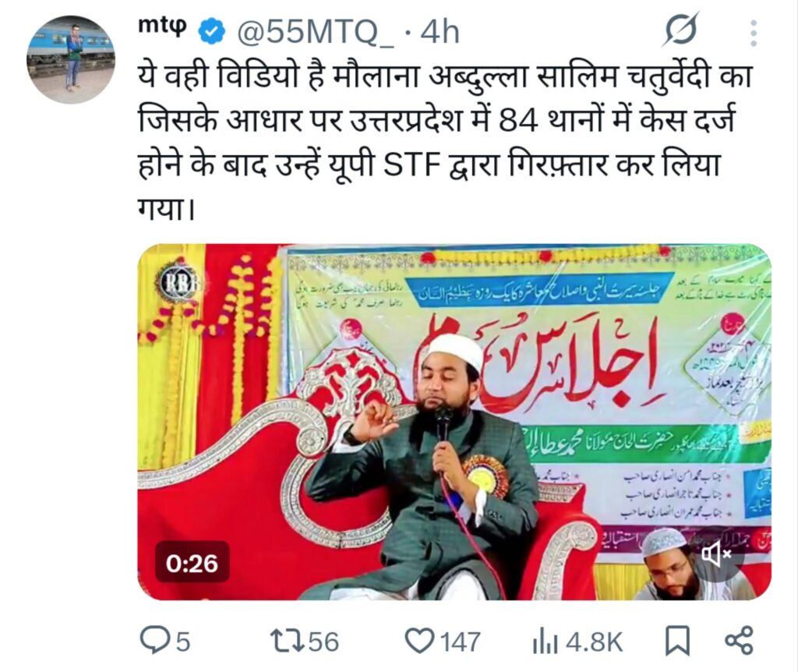Image resolution: width=798 pixels, height=672 pixels.
Task: Click the 147 likes count
Action: (x=461, y=642)
